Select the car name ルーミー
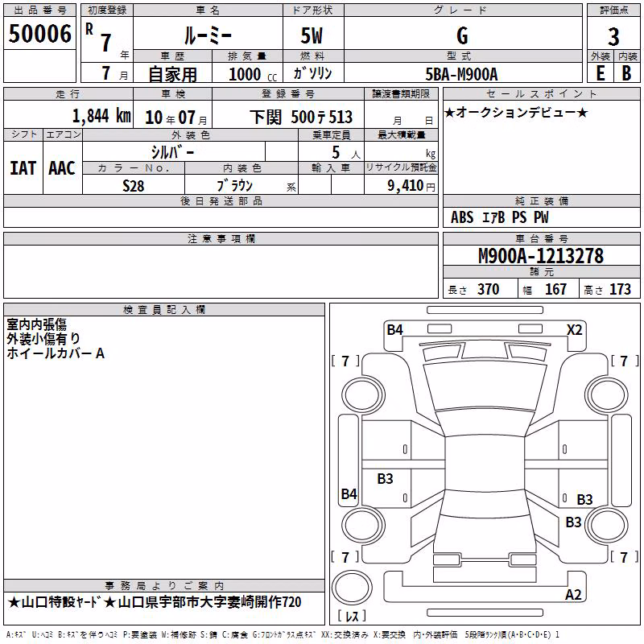Image resolution: width=644 pixels, height=644 pixels. (x=208, y=35)
